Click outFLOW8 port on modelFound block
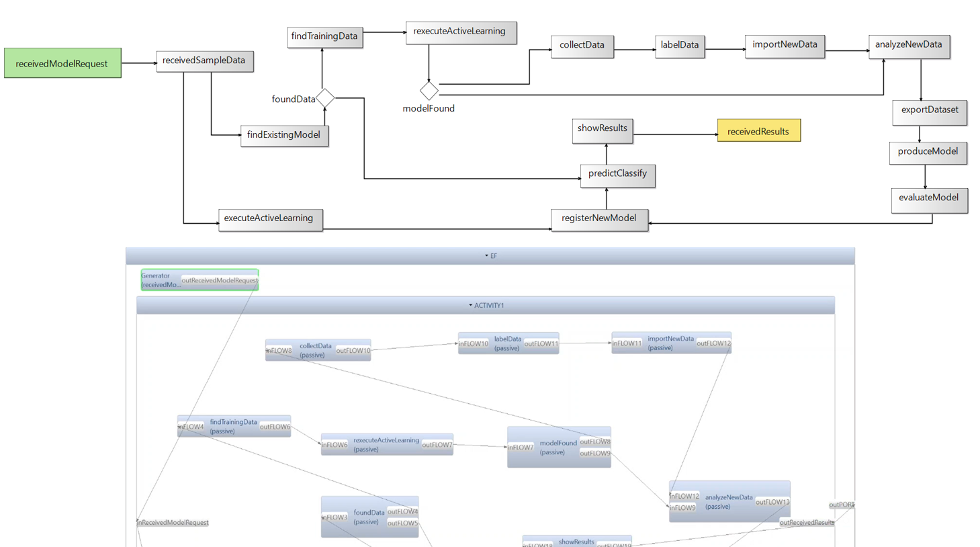Screen dimensions: 980x547 (594, 441)
